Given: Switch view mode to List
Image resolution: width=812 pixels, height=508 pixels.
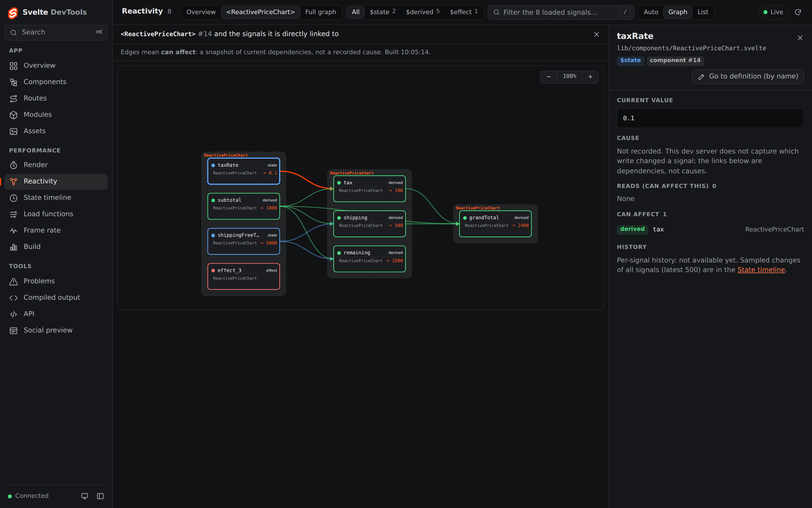Looking at the screenshot, I should tap(703, 12).
